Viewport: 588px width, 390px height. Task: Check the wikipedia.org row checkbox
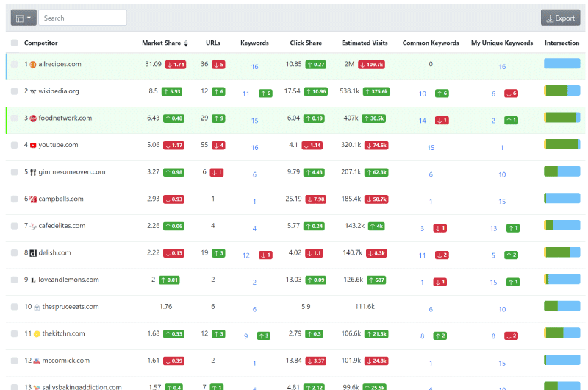coord(14,91)
